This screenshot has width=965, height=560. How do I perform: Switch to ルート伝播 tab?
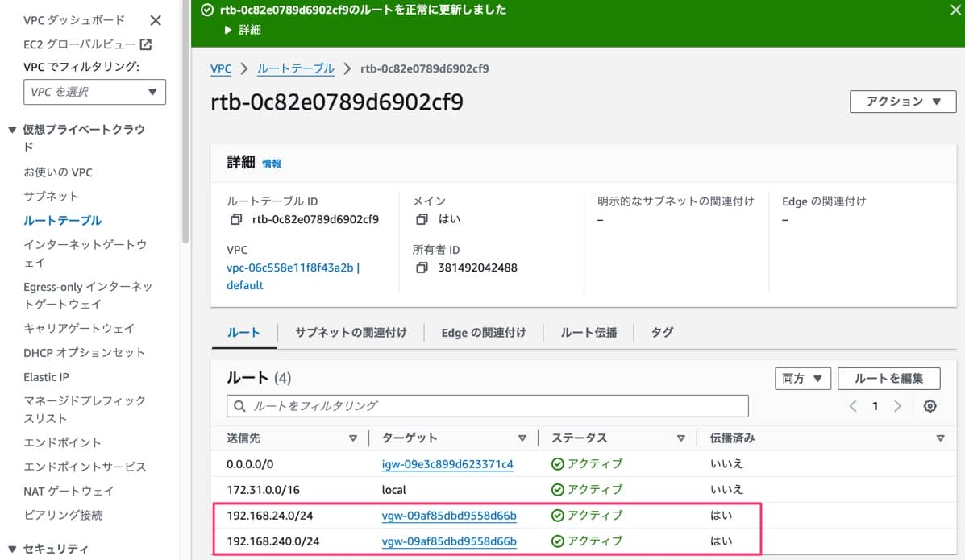click(589, 332)
